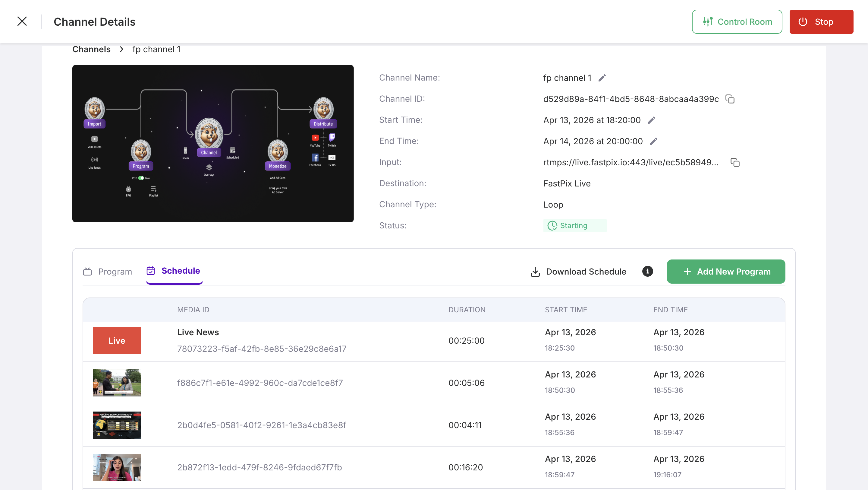Go back to Channels breadcrumb

91,49
